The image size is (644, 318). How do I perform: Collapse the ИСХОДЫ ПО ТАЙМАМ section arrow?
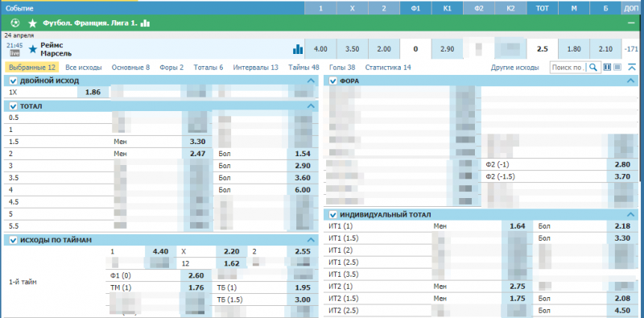point(311,240)
